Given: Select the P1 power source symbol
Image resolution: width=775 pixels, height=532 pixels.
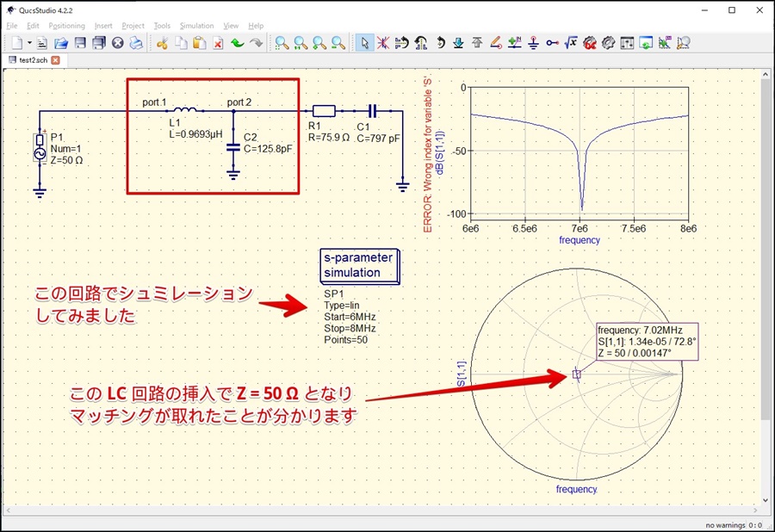Looking at the screenshot, I should 40,148.
